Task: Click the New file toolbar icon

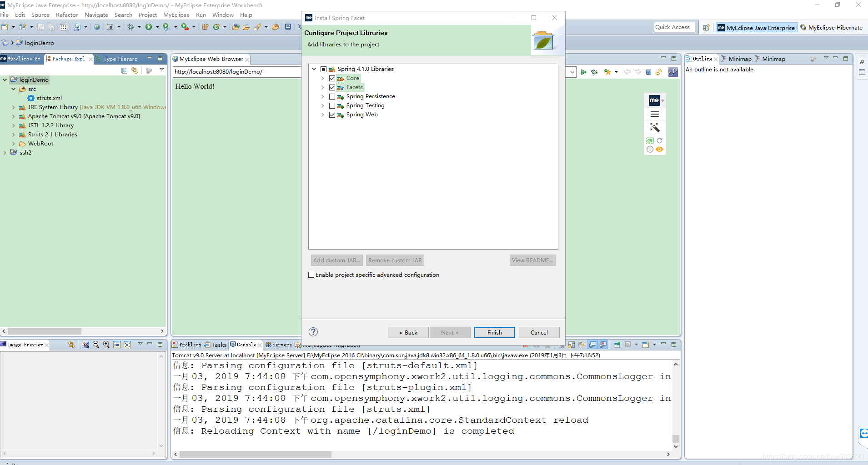Action: click(x=5, y=27)
